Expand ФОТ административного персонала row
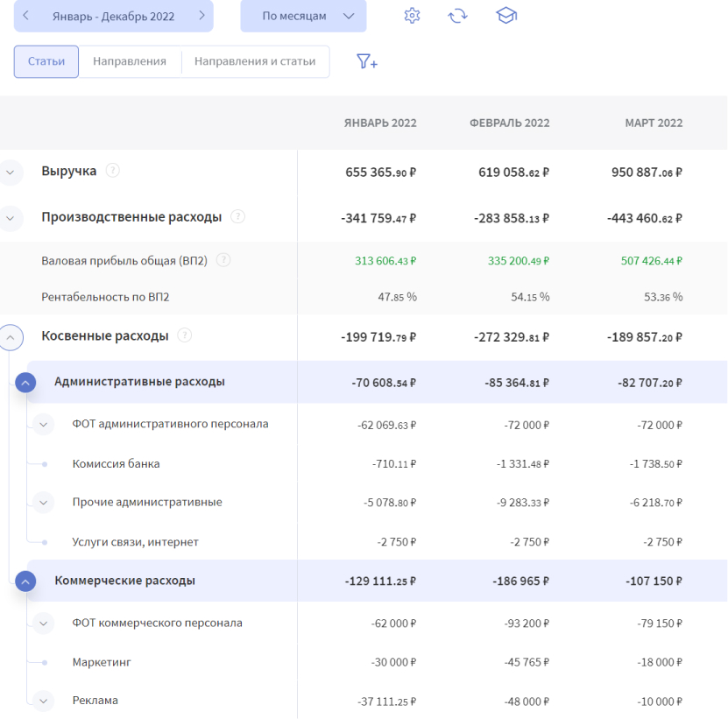Image resolution: width=728 pixels, height=719 pixels. (45, 425)
